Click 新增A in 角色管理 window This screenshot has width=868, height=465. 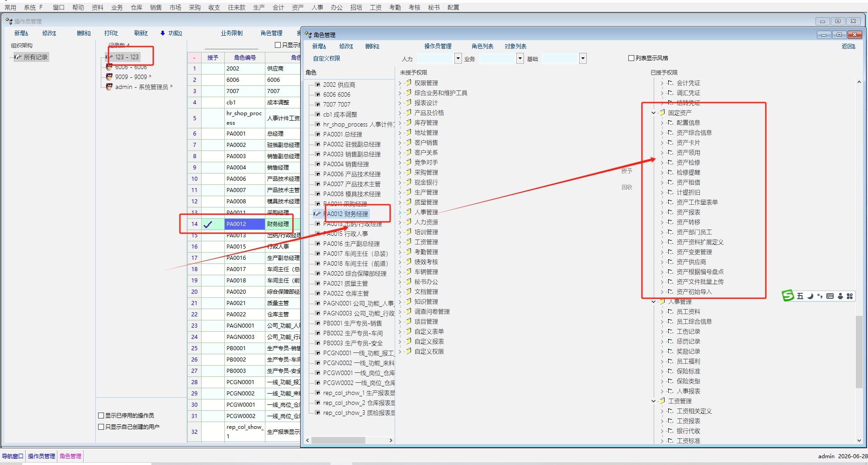[319, 46]
